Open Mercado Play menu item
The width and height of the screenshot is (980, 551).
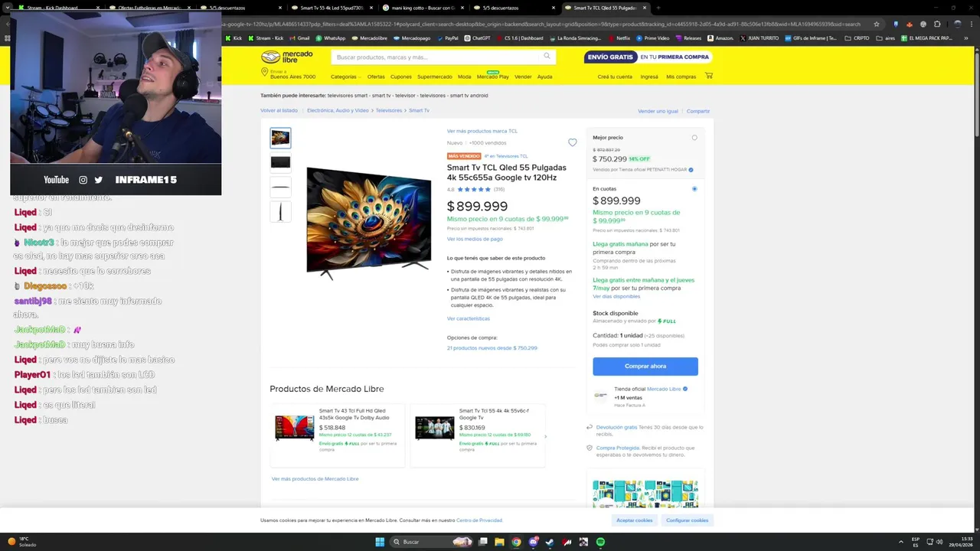pos(492,77)
